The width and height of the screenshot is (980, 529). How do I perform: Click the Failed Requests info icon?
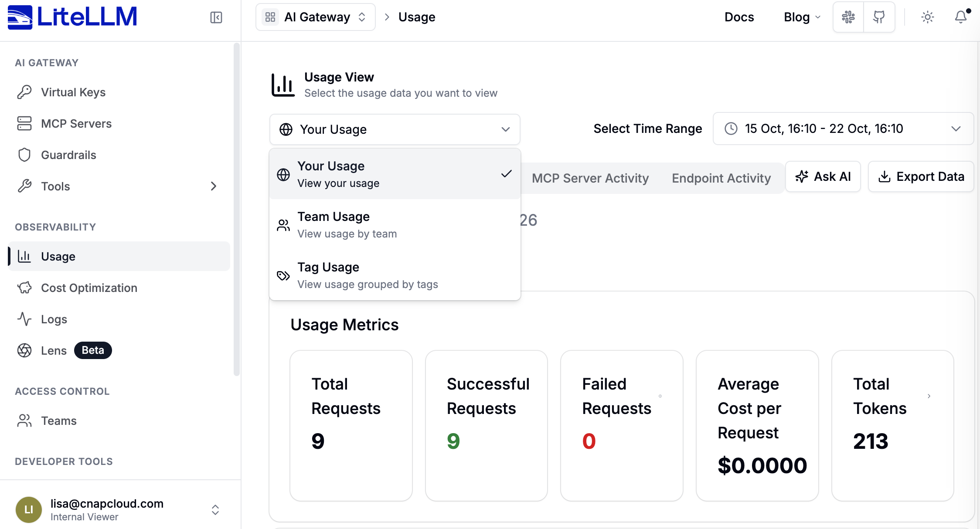[x=660, y=396]
